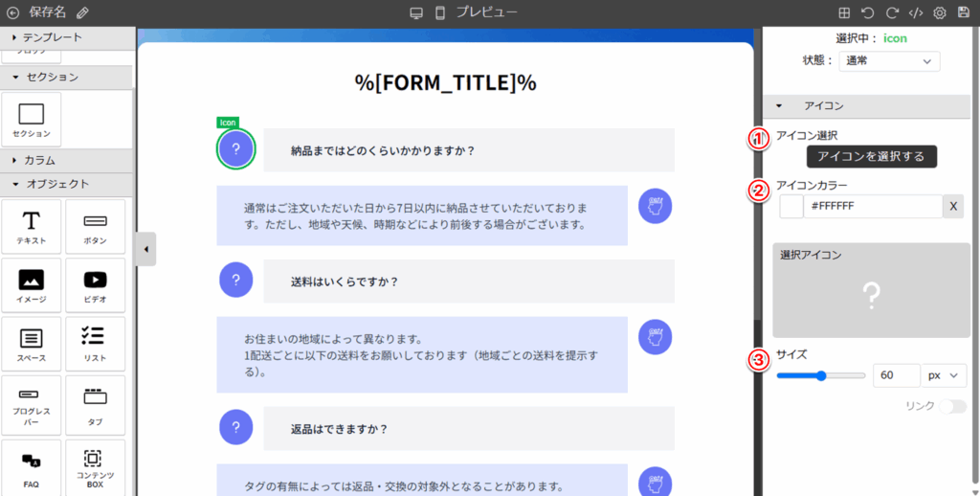
Task: Toggle the リンク switch
Action: point(952,407)
